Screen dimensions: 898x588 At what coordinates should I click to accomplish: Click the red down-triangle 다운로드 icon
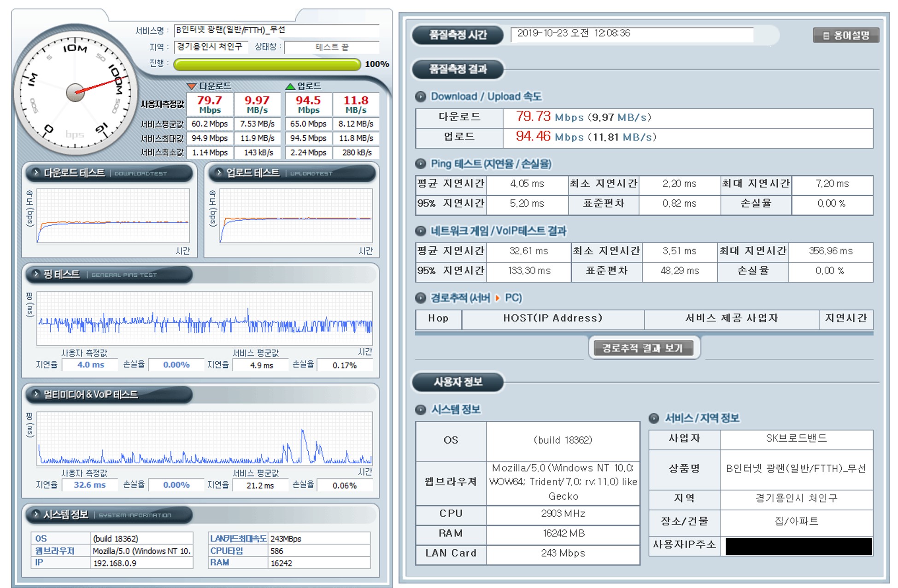click(x=192, y=86)
